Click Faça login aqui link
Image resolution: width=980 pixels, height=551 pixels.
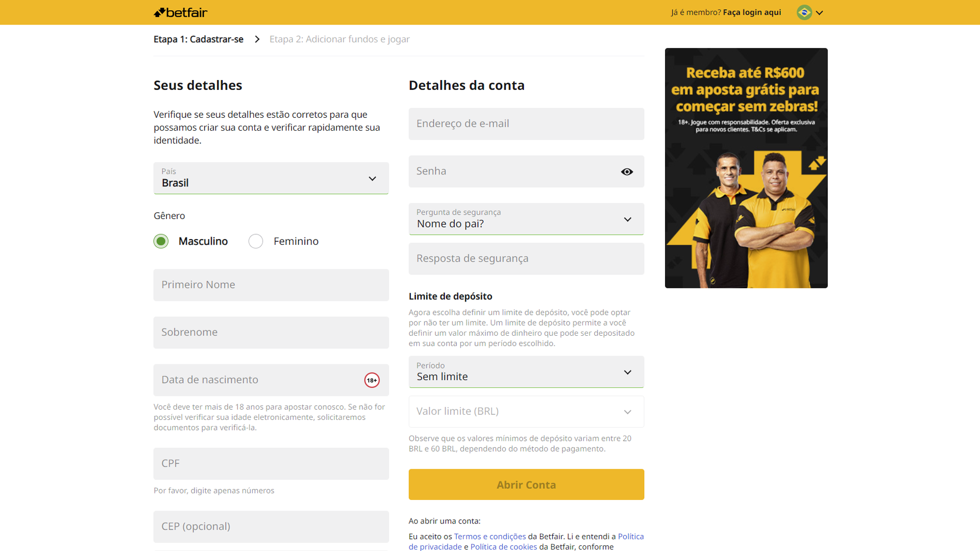coord(752,12)
